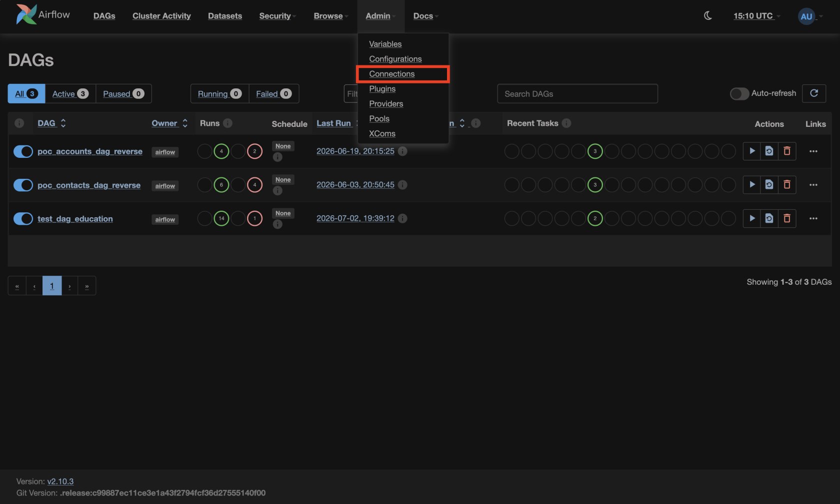The height and width of the screenshot is (504, 840).
Task: Open Datasets page
Action: pos(225,16)
